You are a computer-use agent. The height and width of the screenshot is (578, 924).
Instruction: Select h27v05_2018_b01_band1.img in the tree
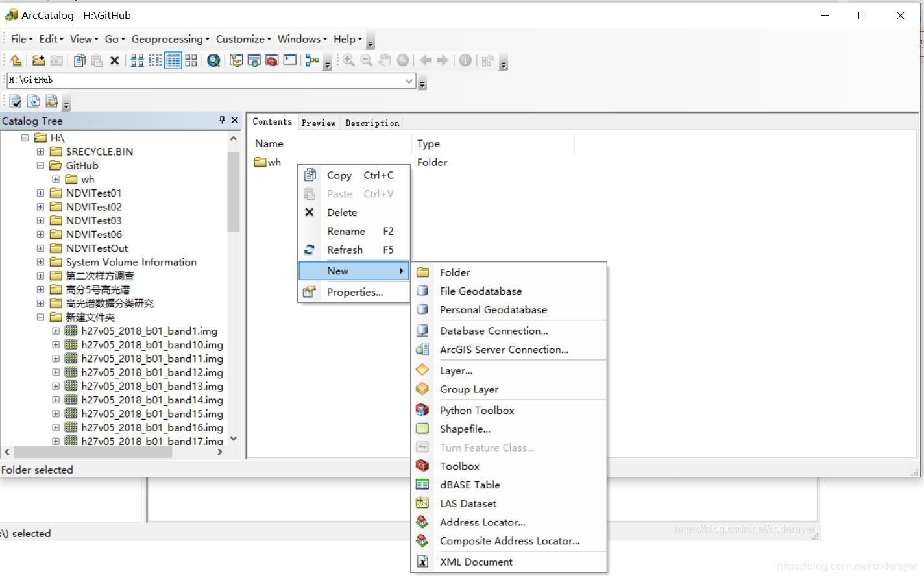[149, 331]
